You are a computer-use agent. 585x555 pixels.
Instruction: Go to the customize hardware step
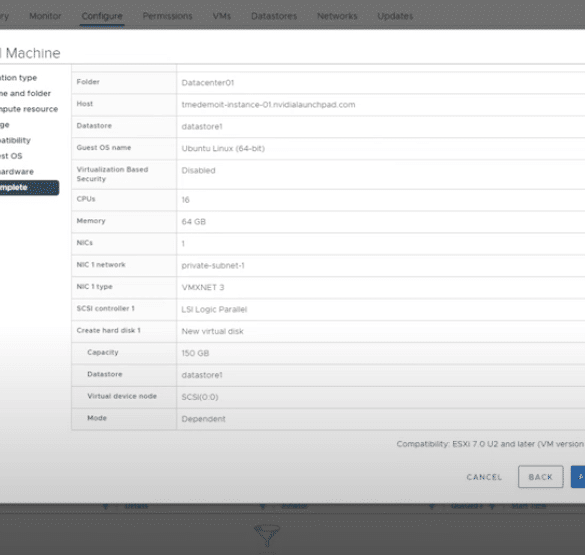(x=17, y=172)
